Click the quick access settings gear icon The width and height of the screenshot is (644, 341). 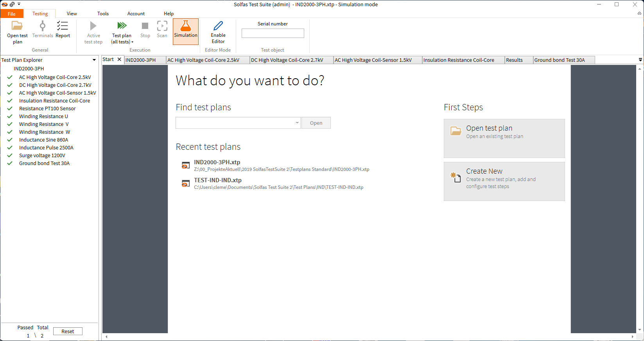pyautogui.click(x=12, y=4)
